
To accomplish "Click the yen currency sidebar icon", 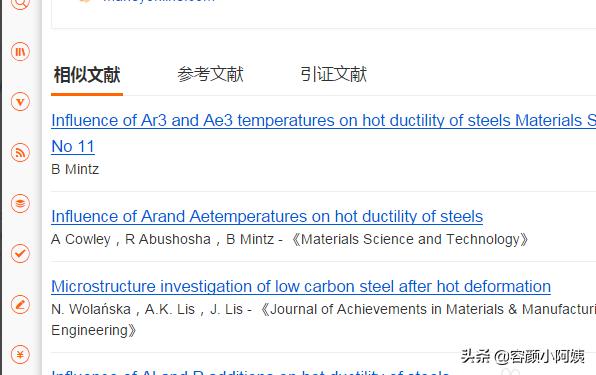I will (20, 355).
